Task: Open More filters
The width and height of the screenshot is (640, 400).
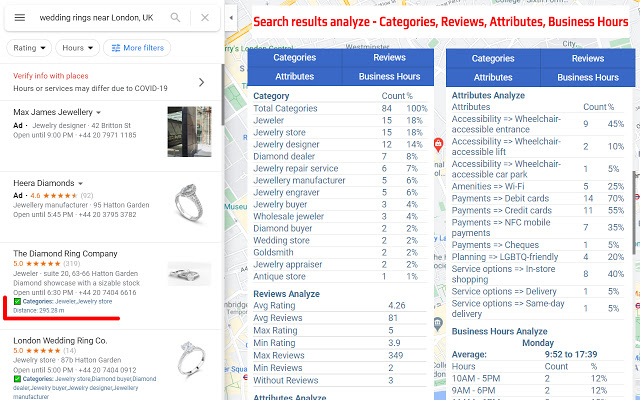Action: pos(137,48)
